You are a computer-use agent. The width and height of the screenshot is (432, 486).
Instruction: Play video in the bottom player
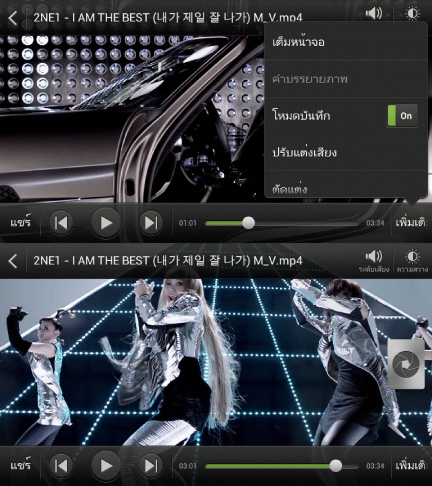pos(106,466)
